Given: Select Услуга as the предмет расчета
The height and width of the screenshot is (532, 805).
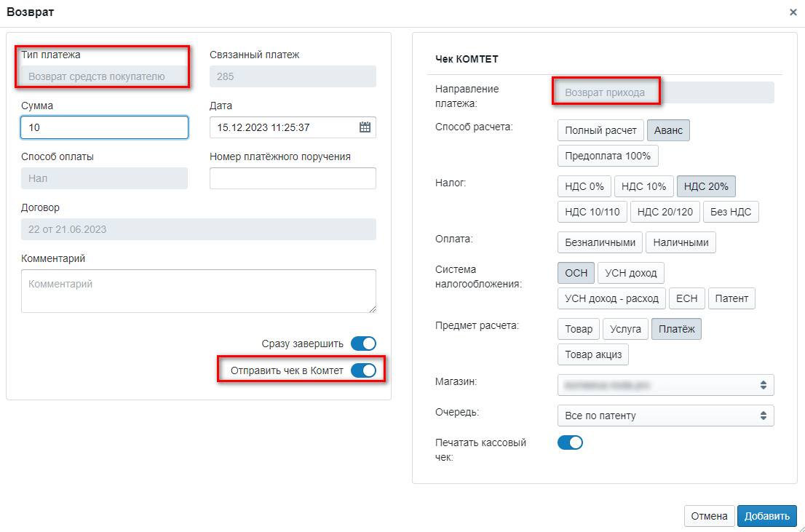Looking at the screenshot, I should pos(625,329).
